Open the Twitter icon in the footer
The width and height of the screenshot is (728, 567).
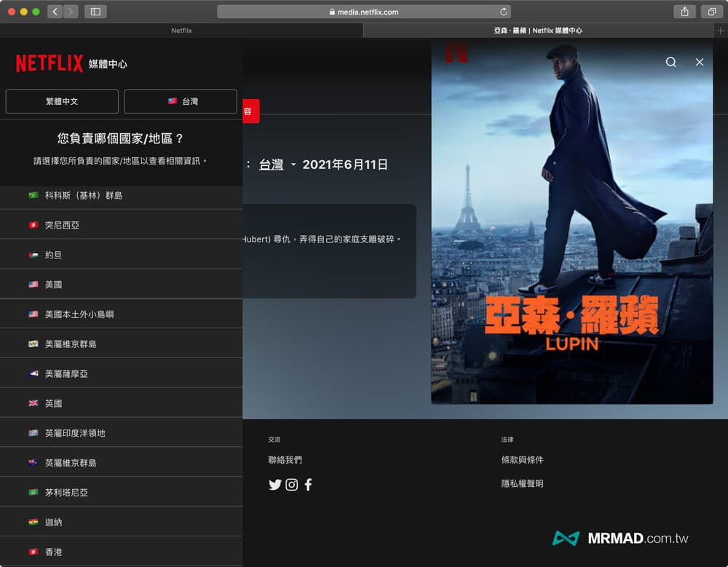point(275,485)
